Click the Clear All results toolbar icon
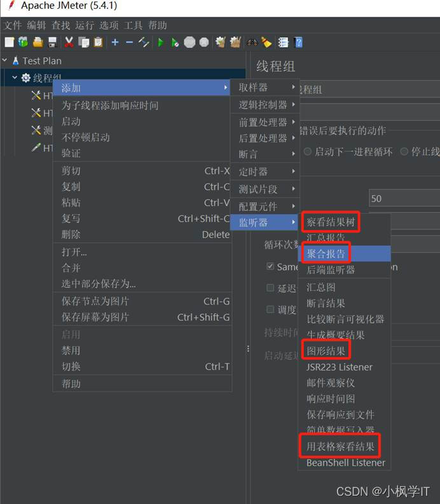 point(235,42)
